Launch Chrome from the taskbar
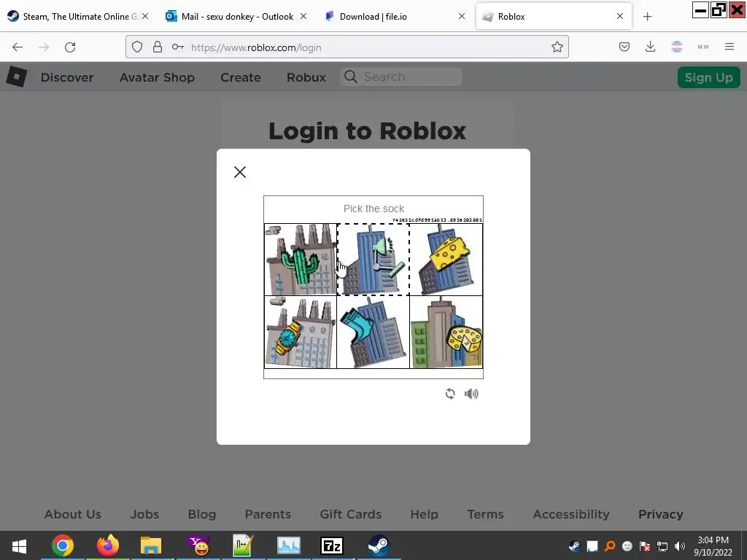Viewport: 747px width, 560px height. (63, 545)
